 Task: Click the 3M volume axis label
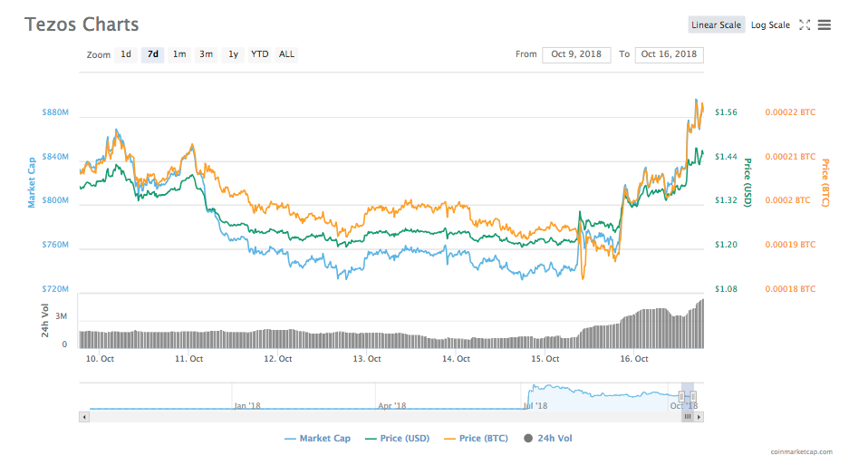(62, 316)
